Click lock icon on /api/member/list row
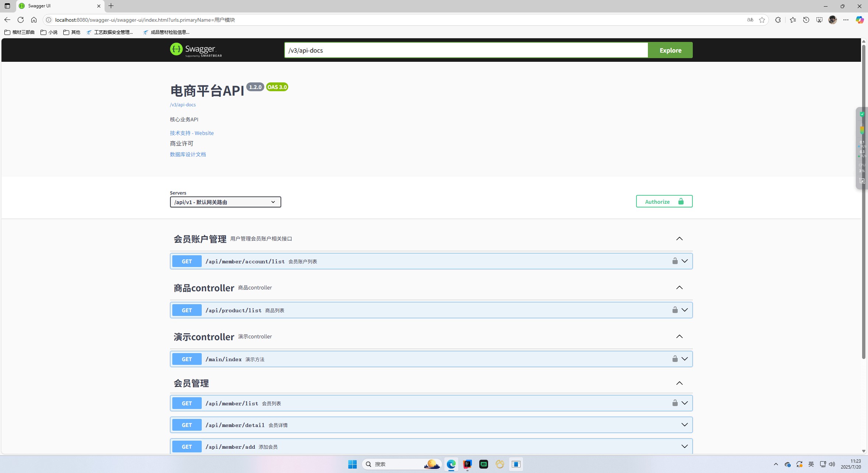The width and height of the screenshot is (868, 473). [x=675, y=403]
